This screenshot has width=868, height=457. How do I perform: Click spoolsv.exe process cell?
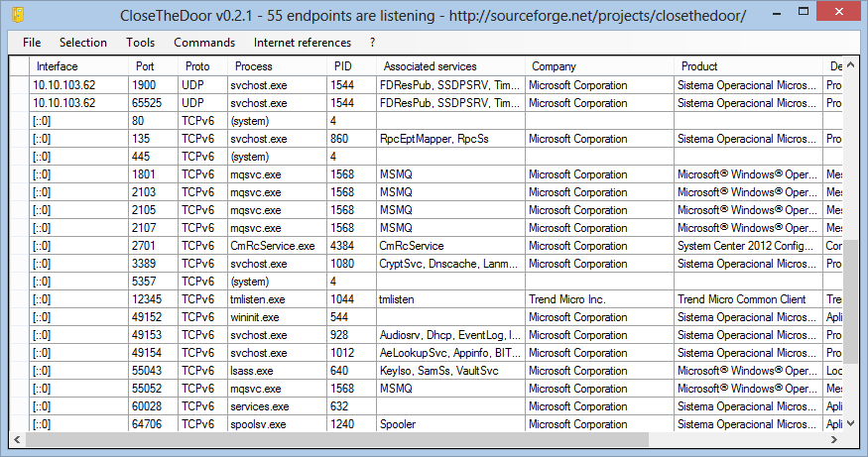(277, 424)
